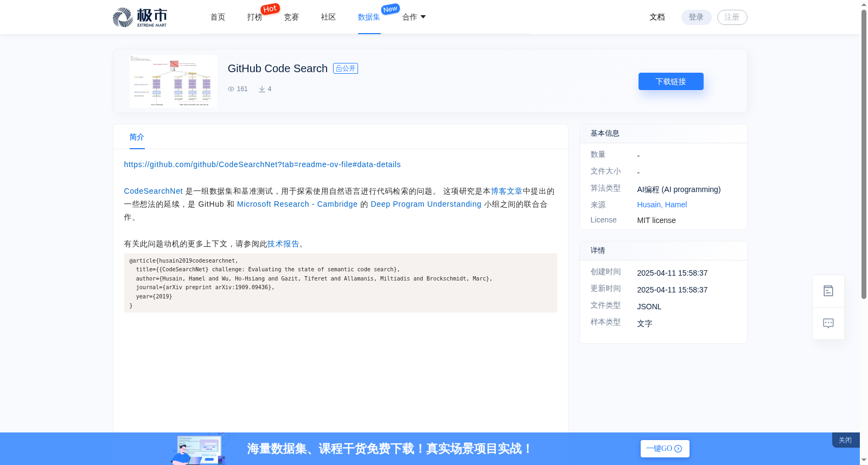This screenshot has width=868, height=465.
Task: Click the banner illustration of person at computer
Action: click(199, 449)
